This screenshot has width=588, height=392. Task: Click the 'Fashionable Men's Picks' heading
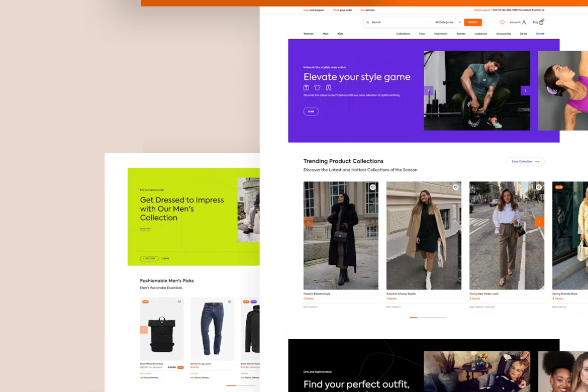pyautogui.click(x=167, y=280)
